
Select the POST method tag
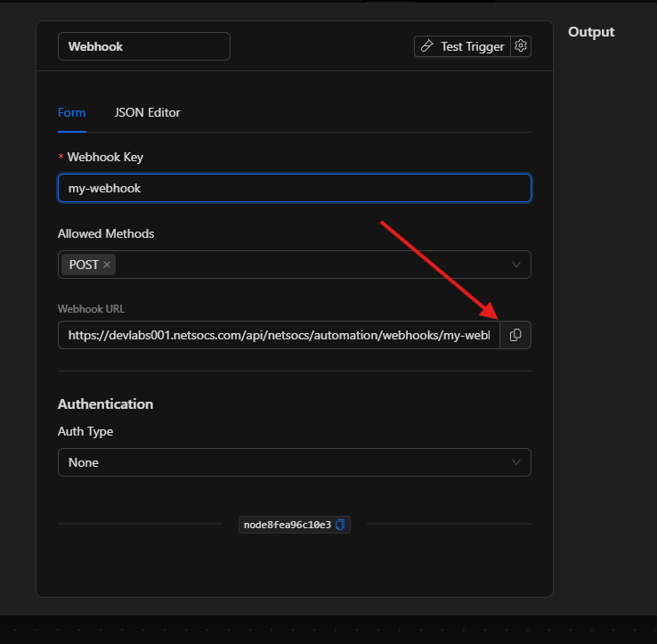click(84, 265)
